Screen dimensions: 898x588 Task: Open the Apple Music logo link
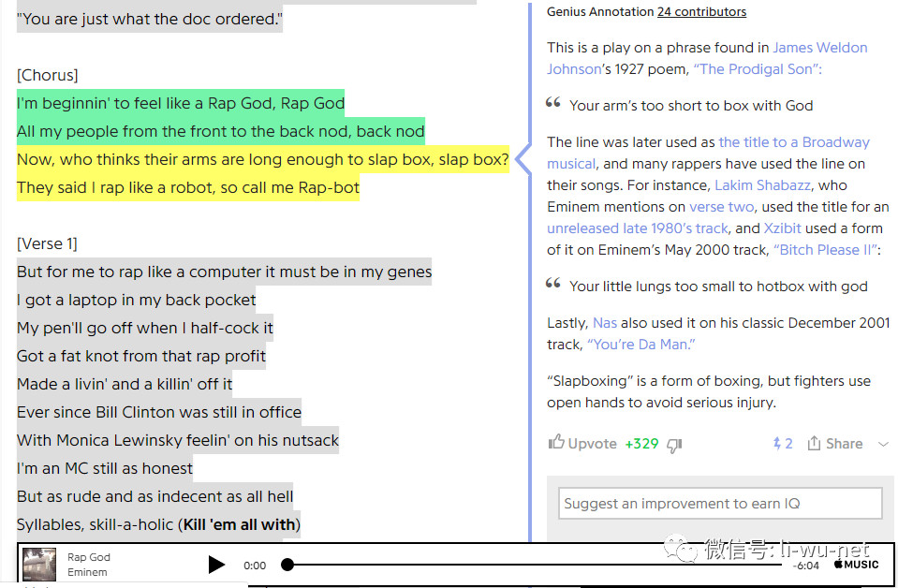[856, 564]
